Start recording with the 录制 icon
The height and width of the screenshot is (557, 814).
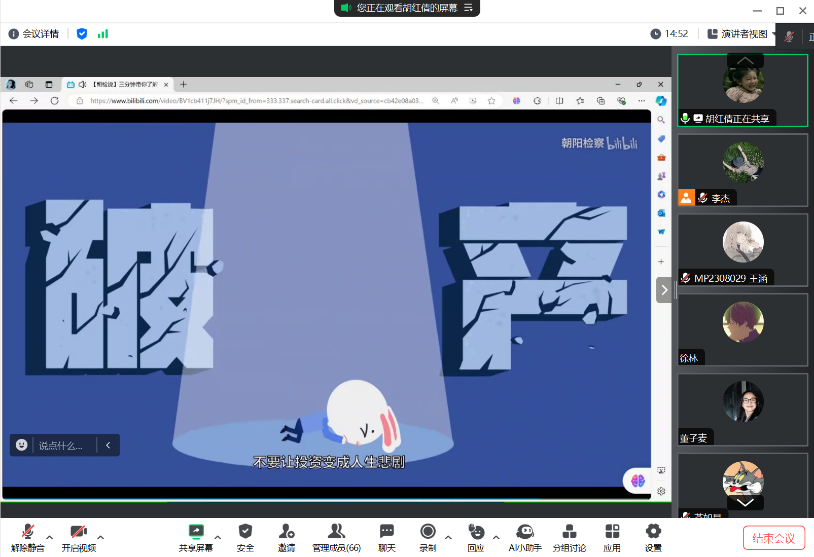[x=428, y=532]
